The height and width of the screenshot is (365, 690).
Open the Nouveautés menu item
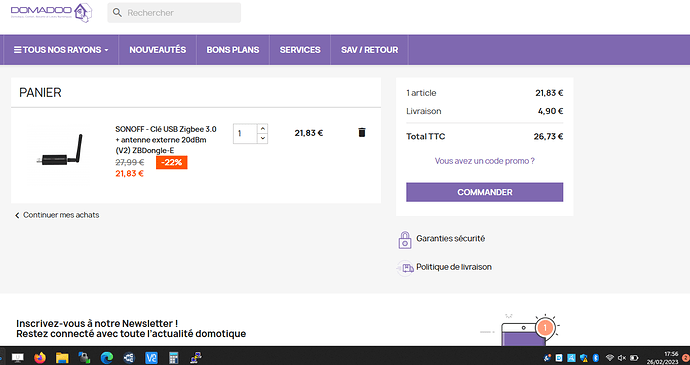pos(158,50)
